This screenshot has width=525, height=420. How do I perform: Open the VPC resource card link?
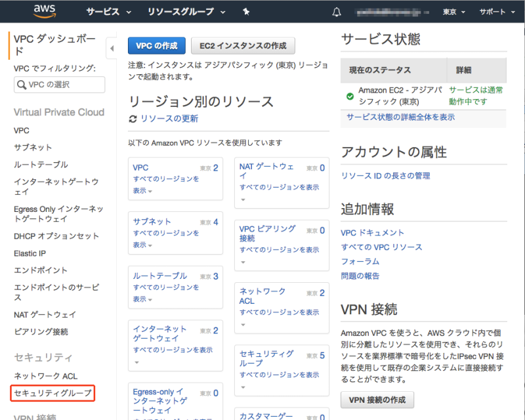coord(140,167)
